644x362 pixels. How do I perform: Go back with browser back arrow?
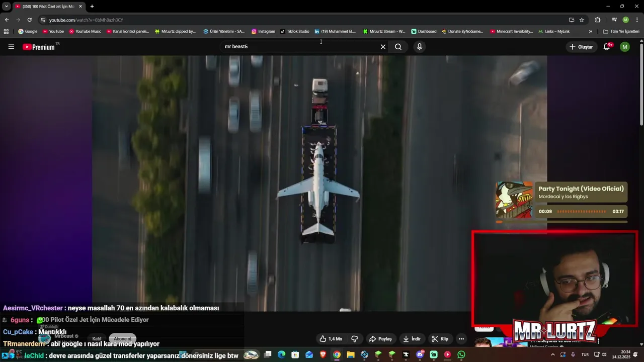click(x=7, y=20)
